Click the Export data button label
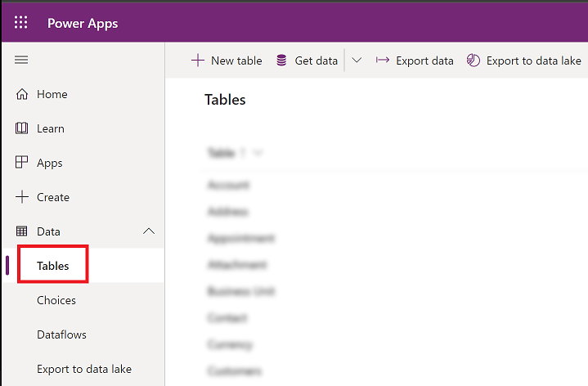This screenshot has height=386, width=588. (x=424, y=61)
